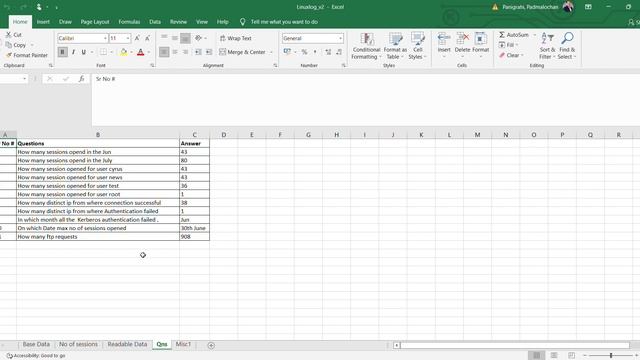Click the Top Align icon
The width and height of the screenshot is (640, 360).
(x=164, y=38)
